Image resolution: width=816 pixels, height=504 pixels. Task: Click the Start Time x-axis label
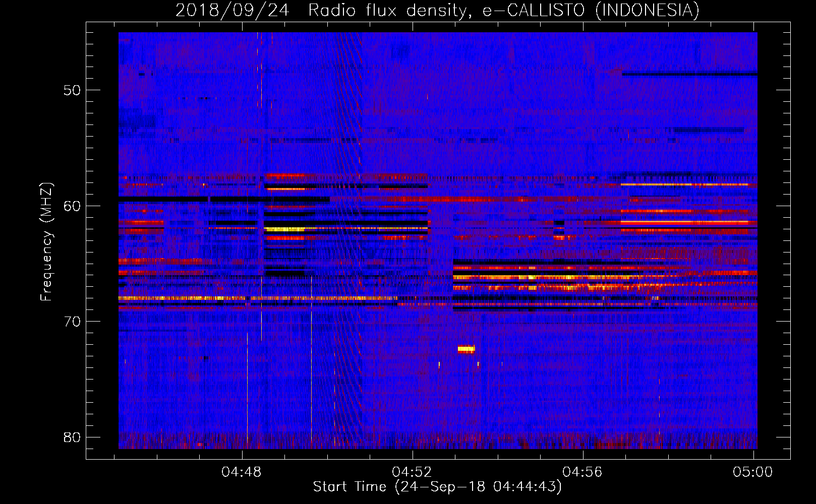coord(437,487)
